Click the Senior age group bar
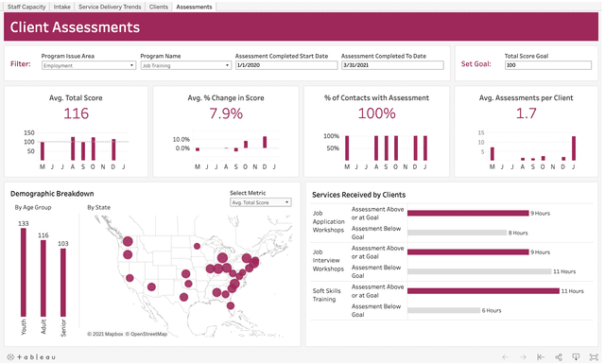 (63, 283)
